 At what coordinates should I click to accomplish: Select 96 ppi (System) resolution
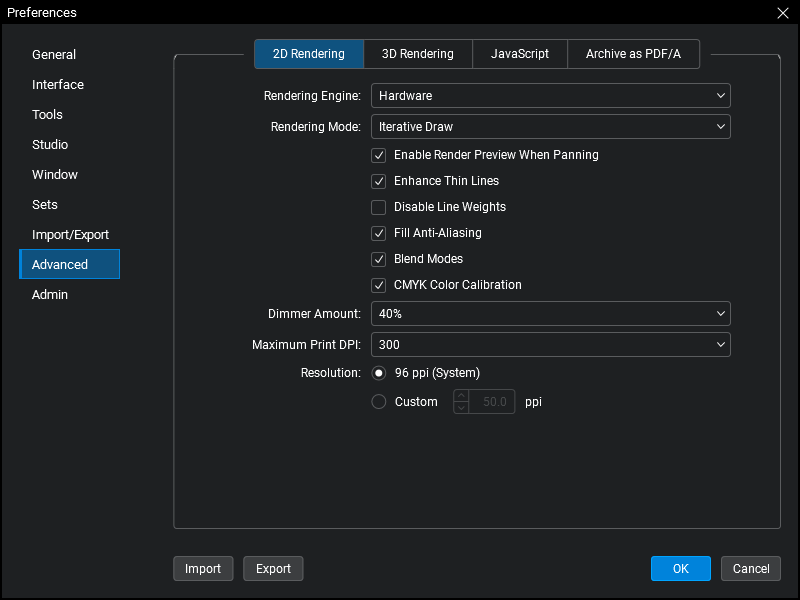[379, 373]
